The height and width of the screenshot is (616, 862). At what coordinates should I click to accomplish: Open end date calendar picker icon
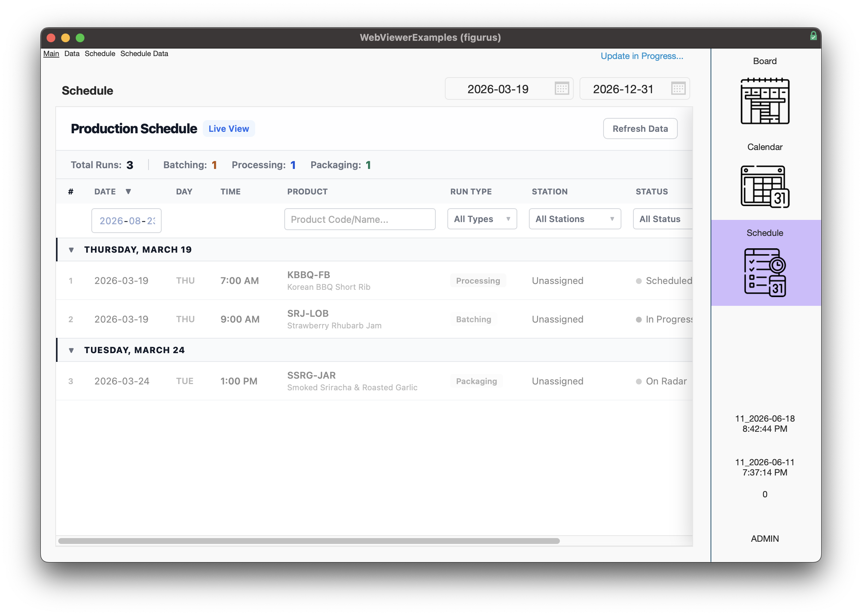click(678, 89)
